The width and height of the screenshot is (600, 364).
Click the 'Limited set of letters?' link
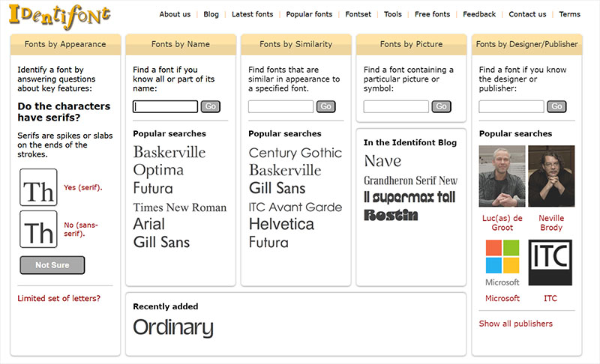[59, 298]
